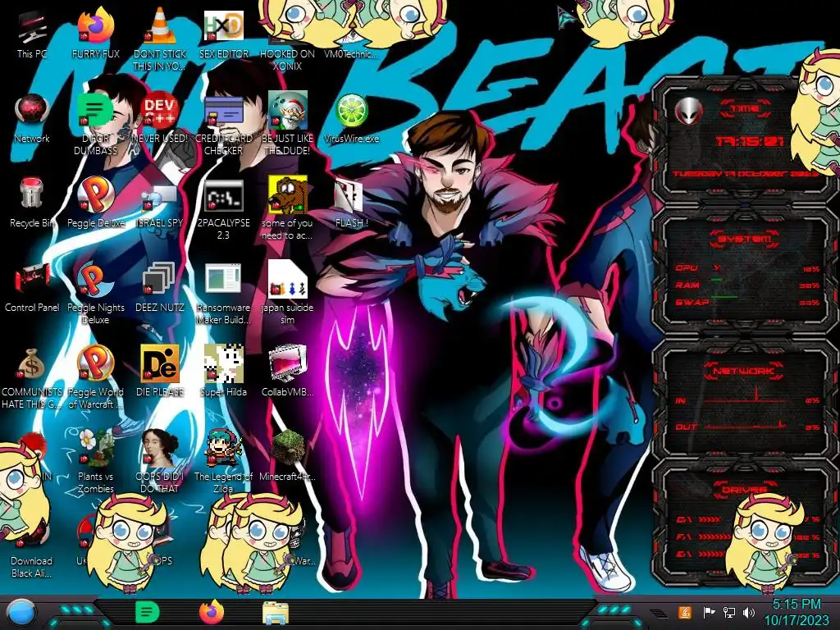Launch The Legend of Zilda
The width and height of the screenshot is (840, 630).
tap(223, 462)
